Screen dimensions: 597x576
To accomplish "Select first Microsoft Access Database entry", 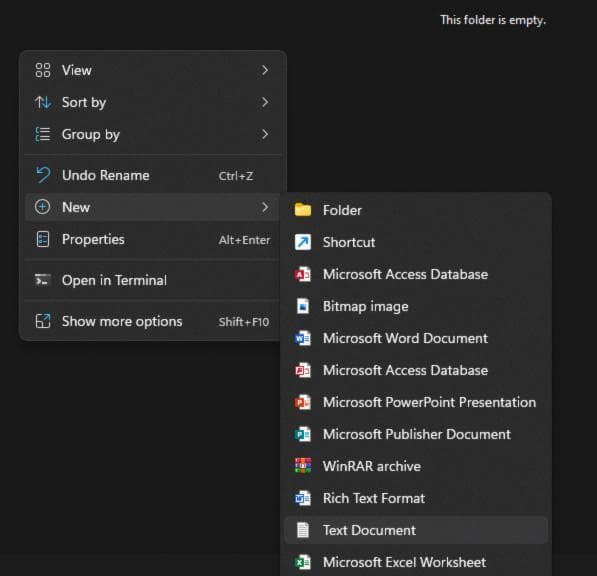I will click(x=416, y=274).
